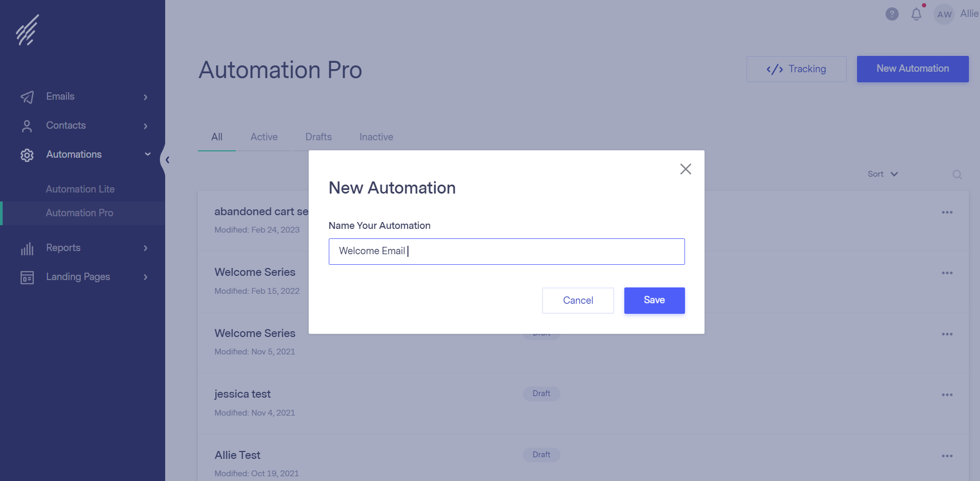980x481 pixels.
Task: Open the help question mark icon
Action: (x=892, y=14)
